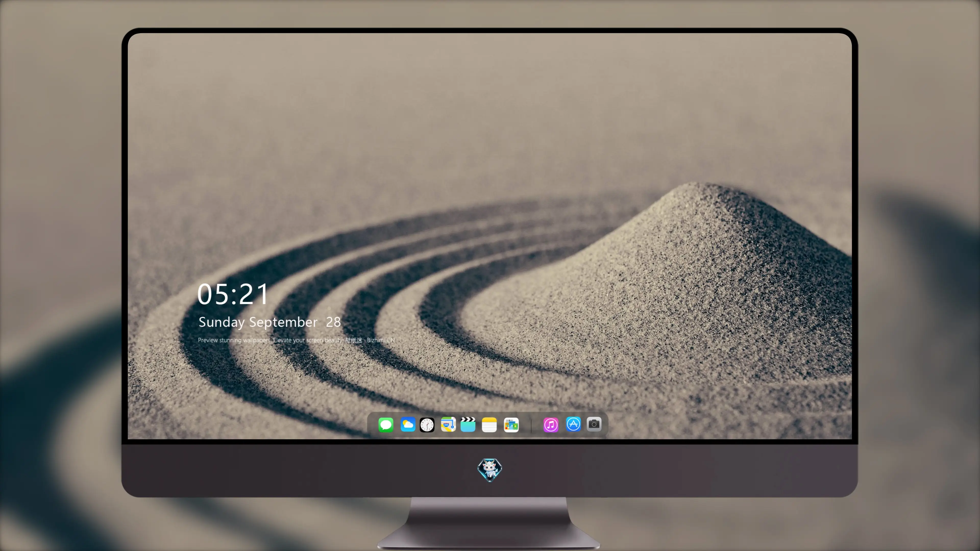Viewport: 980px width, 551px height.
Task: Open the Videos clapperboard app
Action: pyautogui.click(x=468, y=424)
